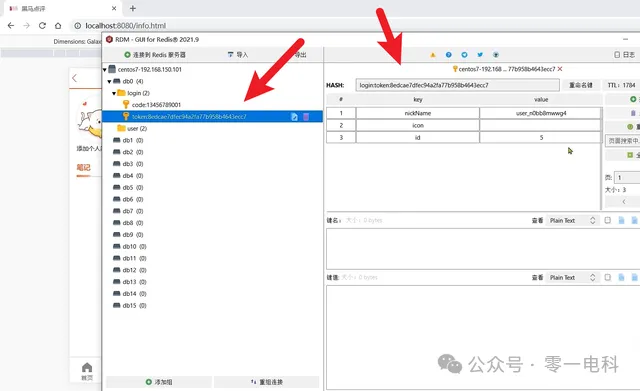Select database db9 (0)
Image resolution: width=640 pixels, height=391 pixels.
(x=133, y=235)
